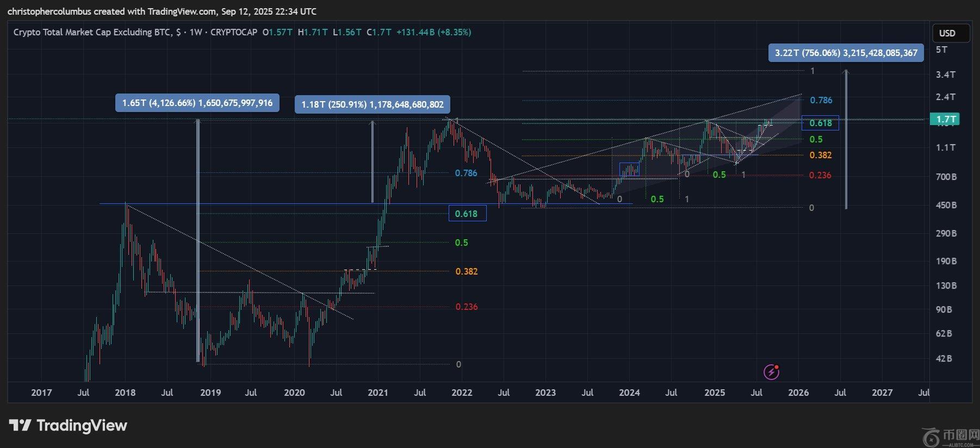Click blue 0.786 Fib label at upper right
This screenshot has width=980, height=448.
821,100
